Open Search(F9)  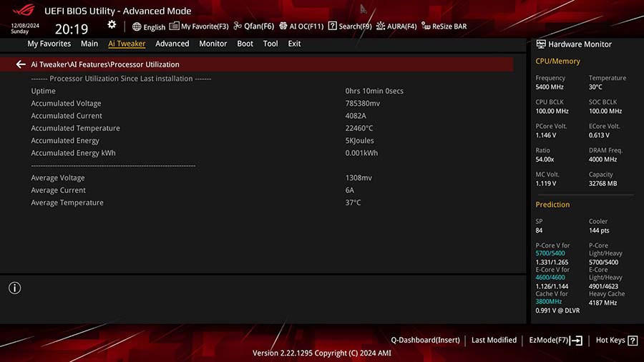tap(355, 26)
